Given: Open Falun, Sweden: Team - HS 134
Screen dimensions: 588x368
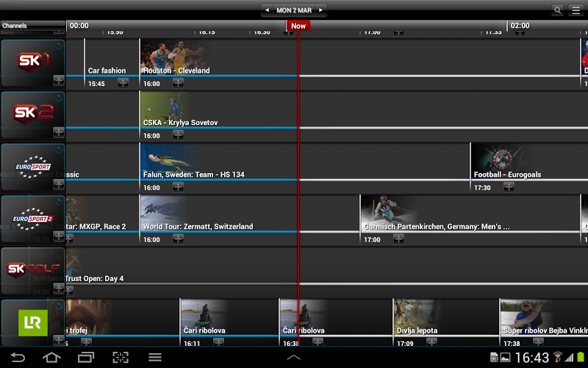Looking at the screenshot, I should tap(193, 174).
